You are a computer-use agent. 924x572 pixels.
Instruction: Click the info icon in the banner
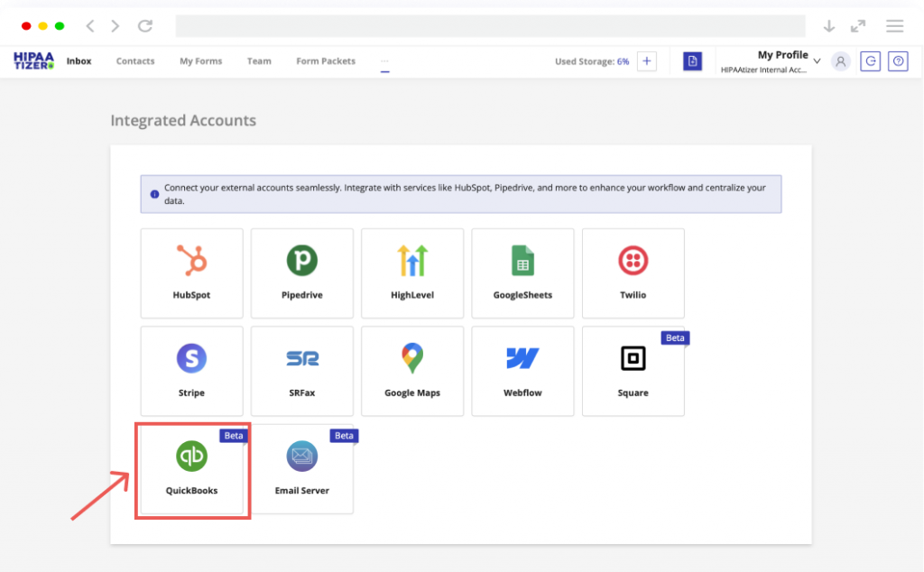pos(154,194)
